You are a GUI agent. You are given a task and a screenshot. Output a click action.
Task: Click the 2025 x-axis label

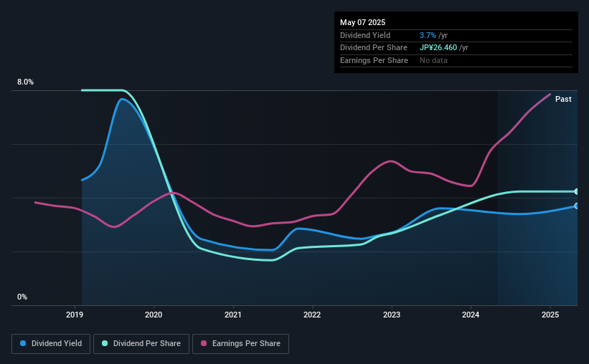tap(550, 315)
